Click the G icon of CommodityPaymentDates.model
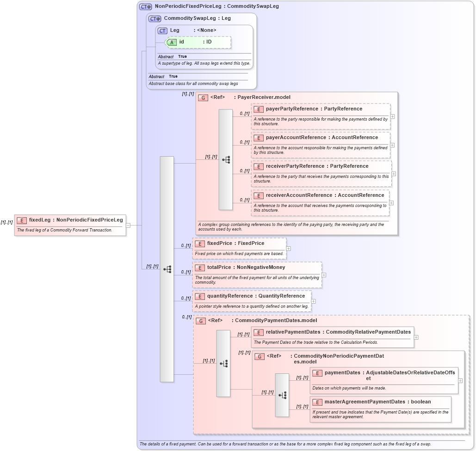 201,321
